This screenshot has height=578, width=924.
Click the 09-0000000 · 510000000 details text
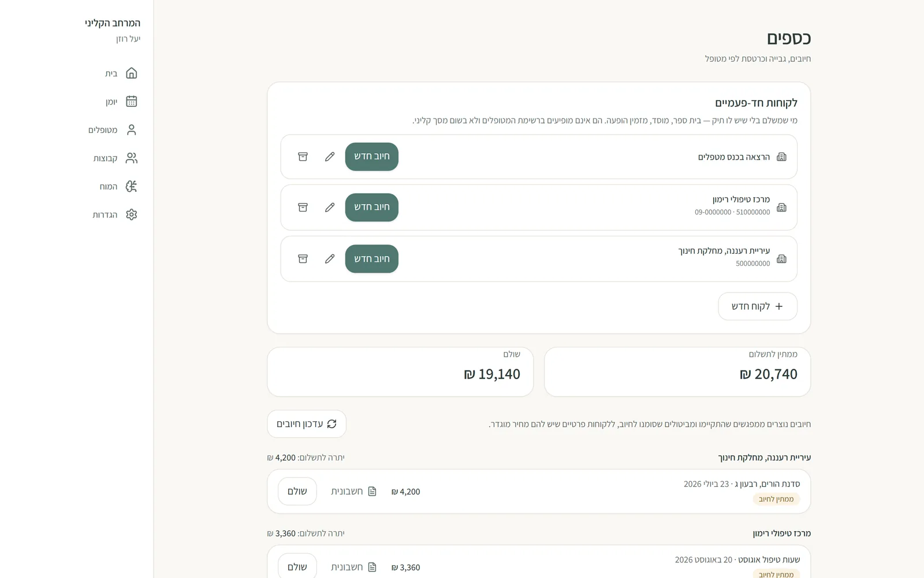pyautogui.click(x=732, y=213)
